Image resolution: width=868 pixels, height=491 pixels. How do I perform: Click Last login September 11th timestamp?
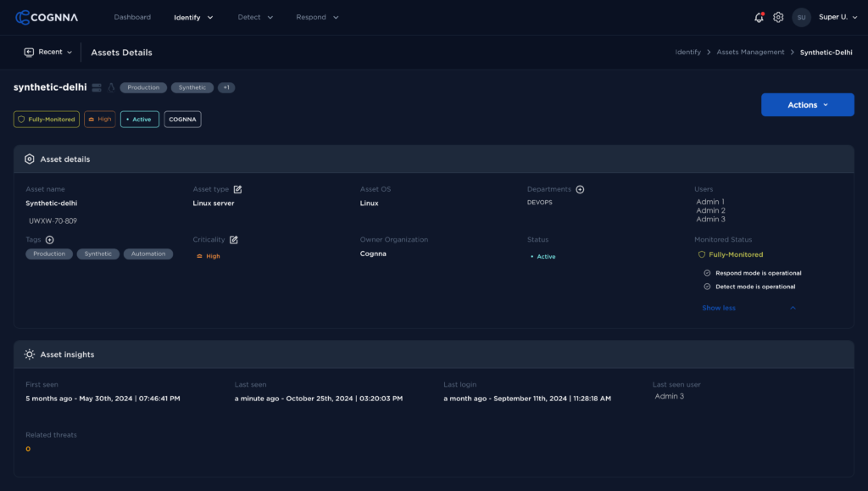tap(527, 399)
